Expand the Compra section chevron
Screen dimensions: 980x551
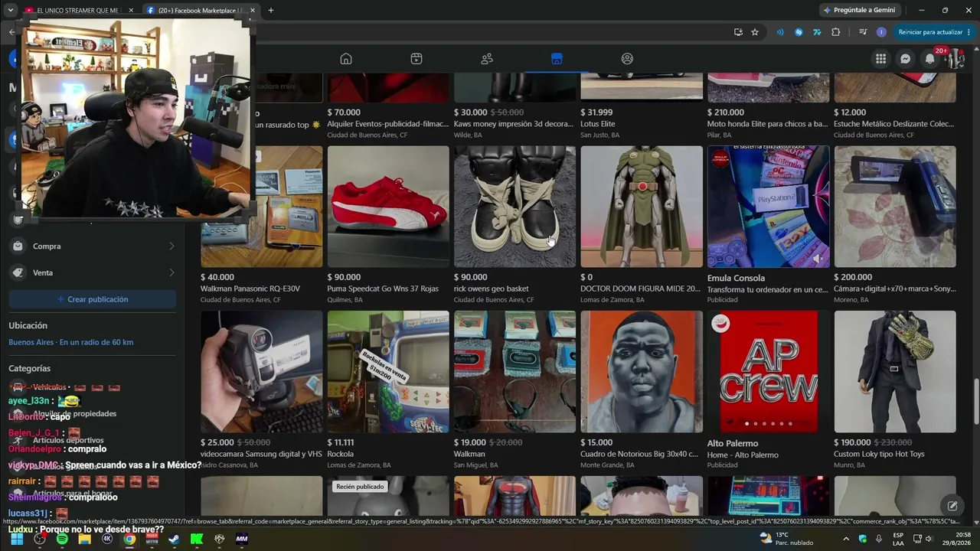pyautogui.click(x=171, y=246)
